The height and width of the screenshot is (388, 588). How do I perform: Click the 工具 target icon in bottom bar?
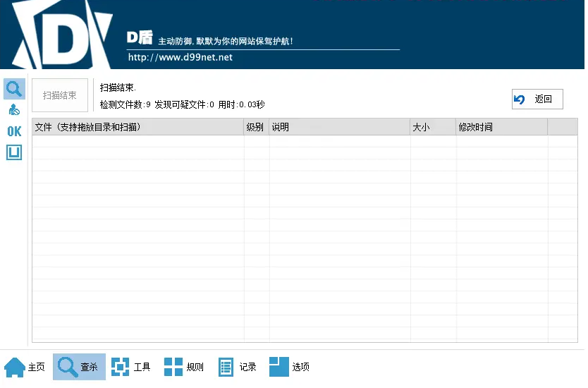pyautogui.click(x=121, y=367)
